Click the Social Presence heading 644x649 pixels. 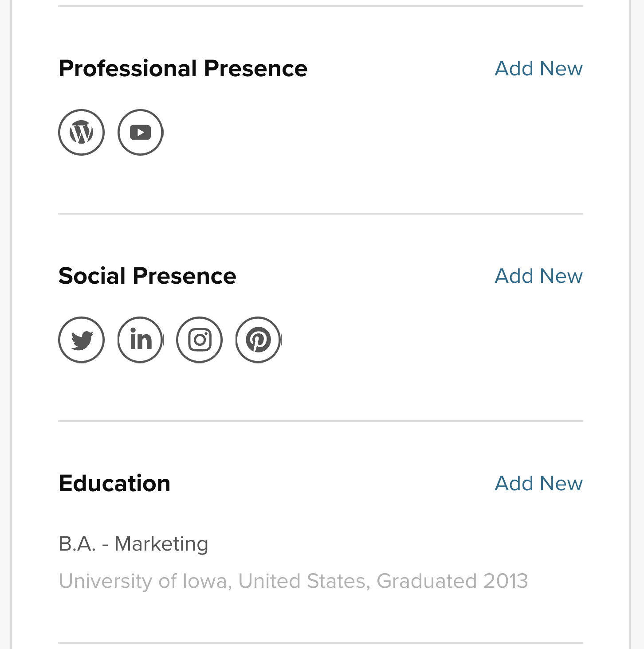coord(147,276)
